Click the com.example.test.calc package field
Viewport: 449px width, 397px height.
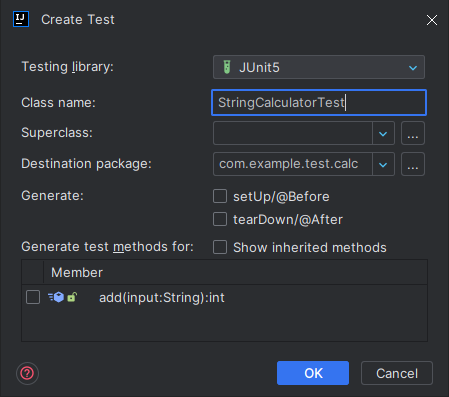pyautogui.click(x=293, y=164)
